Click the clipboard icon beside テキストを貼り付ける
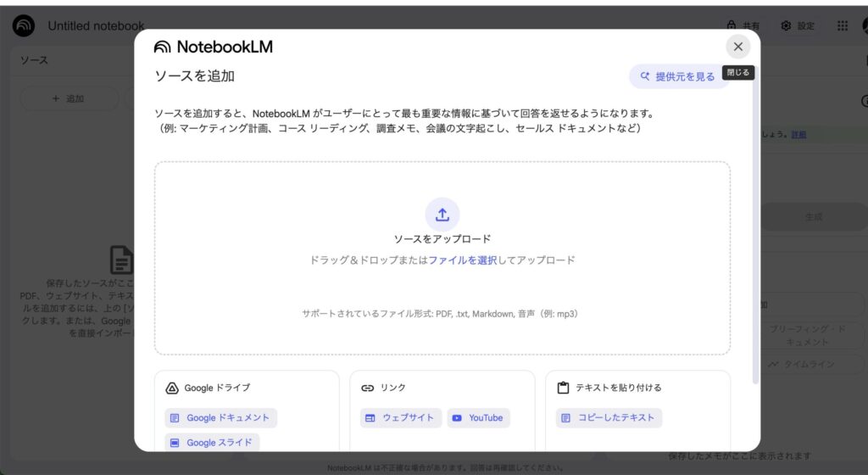Image resolution: width=868 pixels, height=475 pixels. pos(563,388)
